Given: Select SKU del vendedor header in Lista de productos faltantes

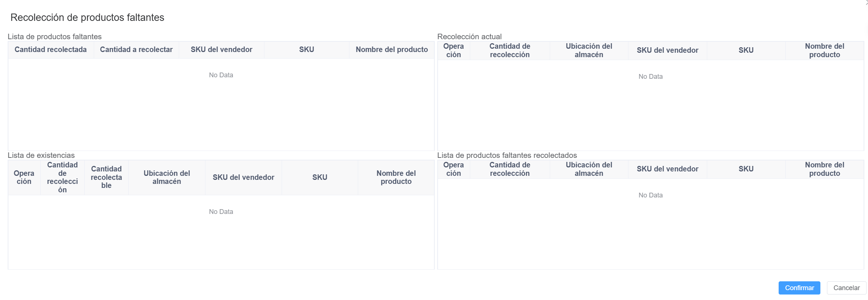Looking at the screenshot, I should (221, 50).
